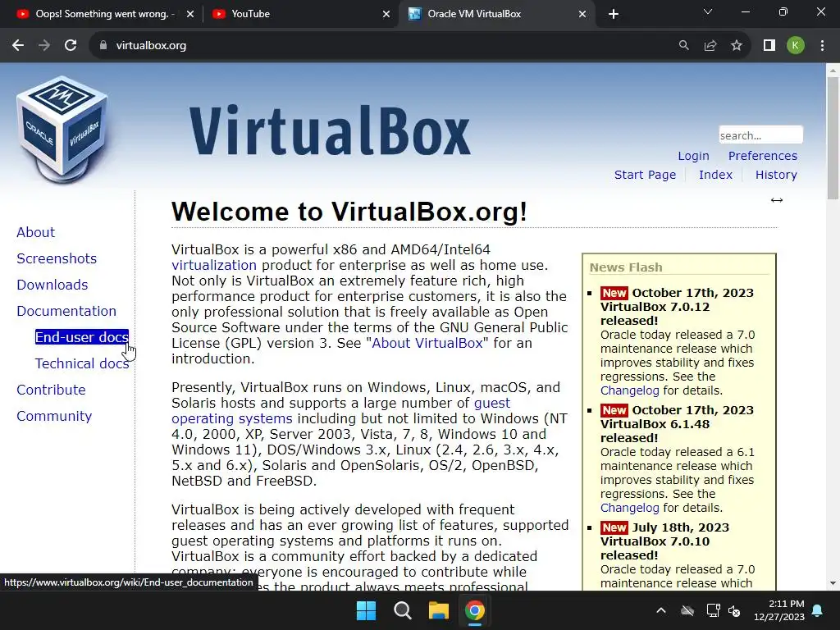Open the About VirtualBox inline link
This screenshot has width=840, height=630.
tap(427, 343)
